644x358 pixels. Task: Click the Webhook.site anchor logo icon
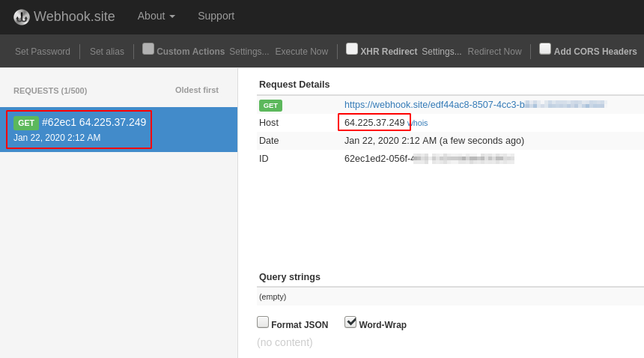coord(22,16)
